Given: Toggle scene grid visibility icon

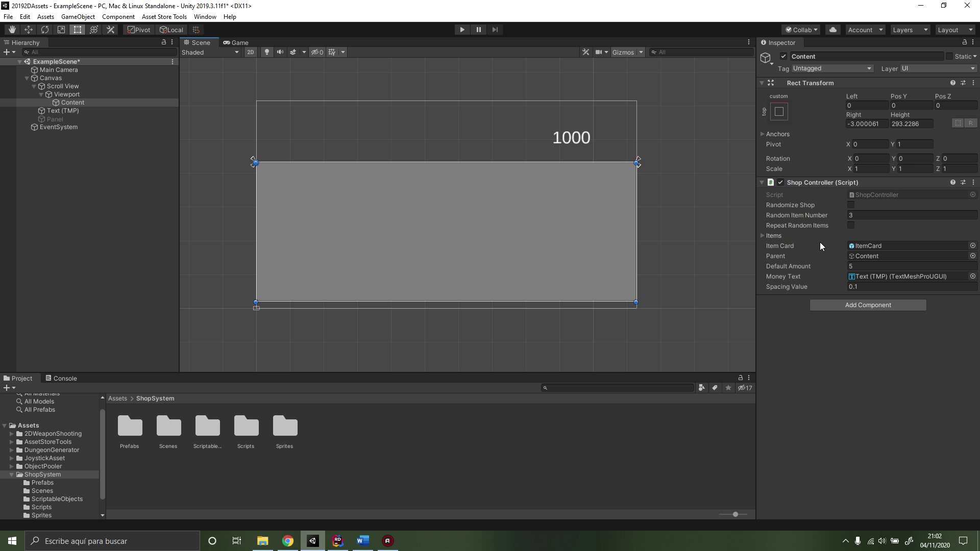Looking at the screenshot, I should click(332, 52).
